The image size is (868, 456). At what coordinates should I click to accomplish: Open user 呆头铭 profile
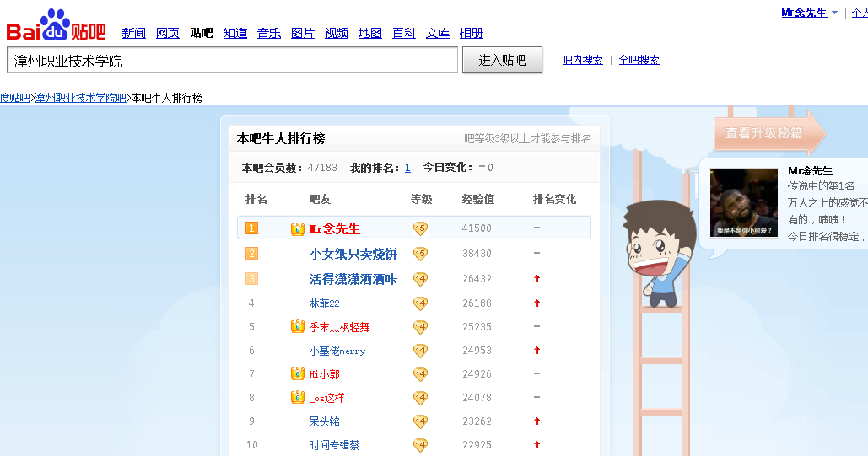[x=325, y=421]
